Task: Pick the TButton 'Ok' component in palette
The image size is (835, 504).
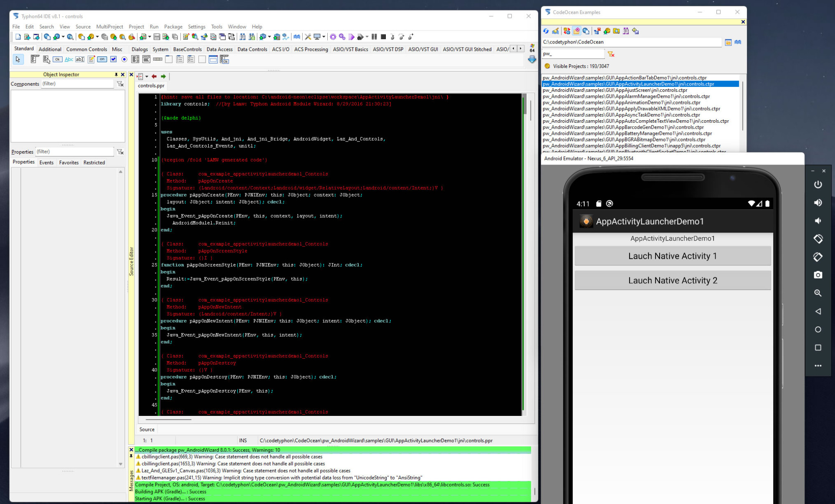Action: coord(58,59)
